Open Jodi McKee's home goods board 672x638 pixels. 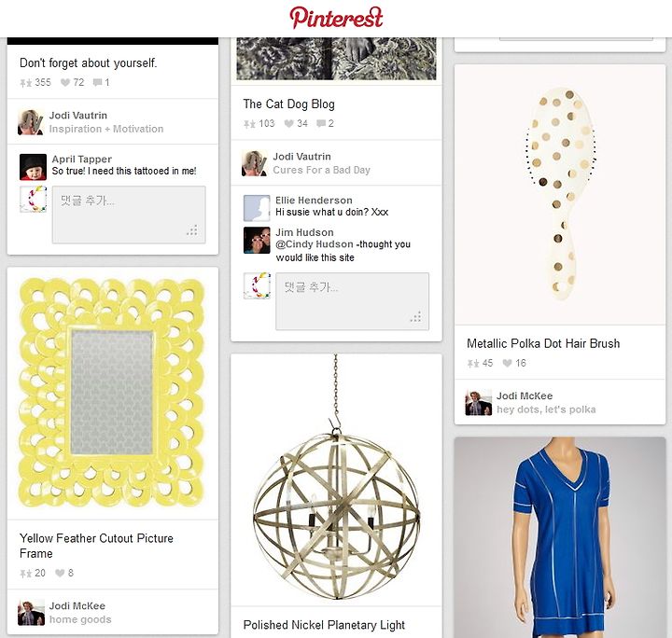(80, 619)
